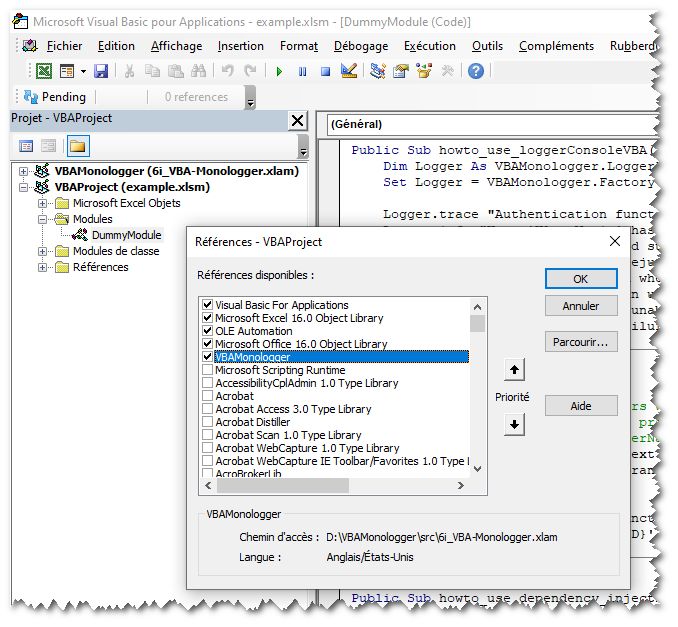Expand the Microsoft Excel Objets folder
The image size is (678, 627).
[x=42, y=203]
